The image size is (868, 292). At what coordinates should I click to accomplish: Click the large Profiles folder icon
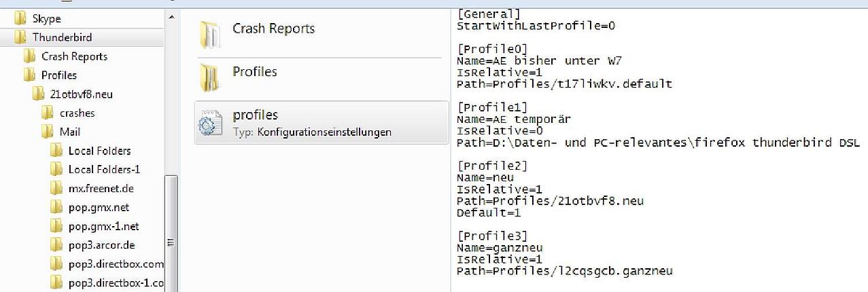210,77
